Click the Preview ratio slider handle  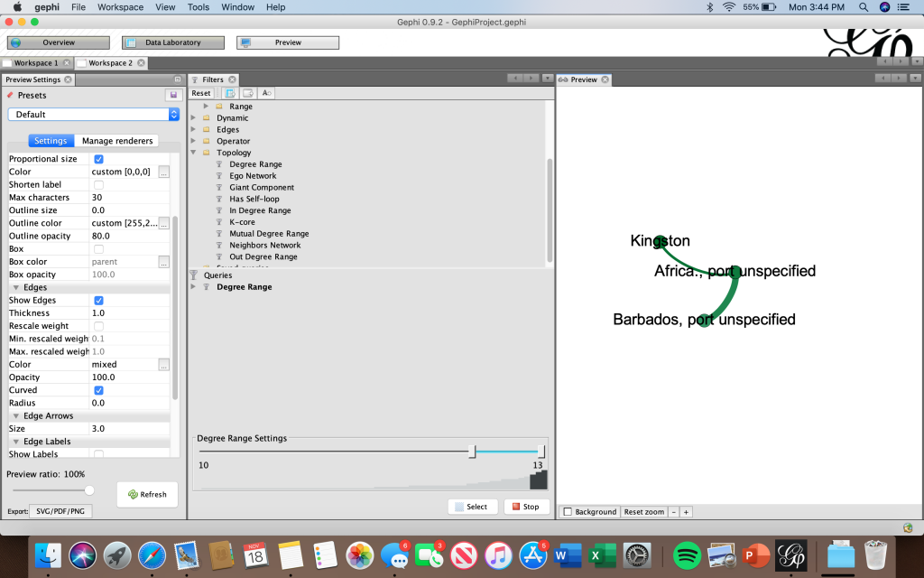coord(89,490)
